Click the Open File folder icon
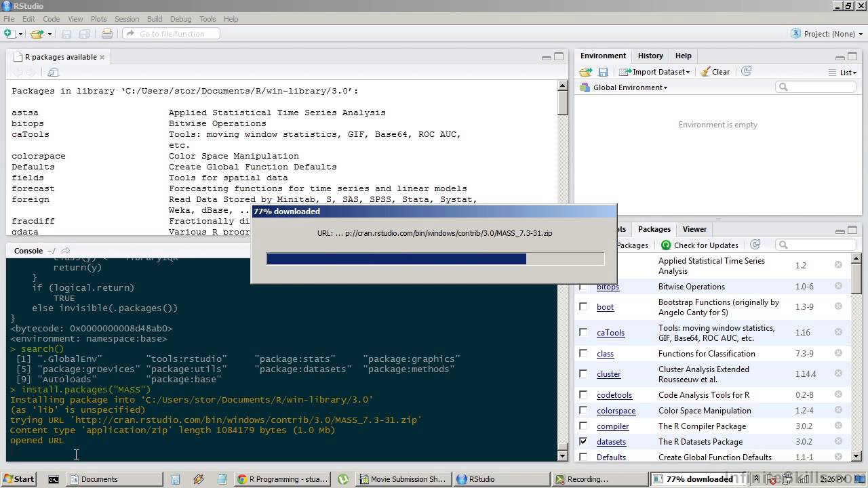The height and width of the screenshot is (488, 868). click(37, 33)
